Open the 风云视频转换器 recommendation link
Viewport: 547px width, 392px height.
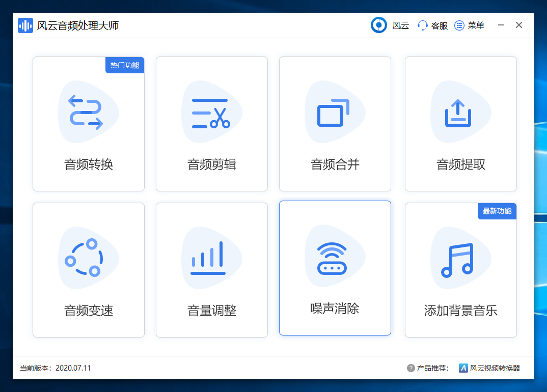click(x=491, y=368)
